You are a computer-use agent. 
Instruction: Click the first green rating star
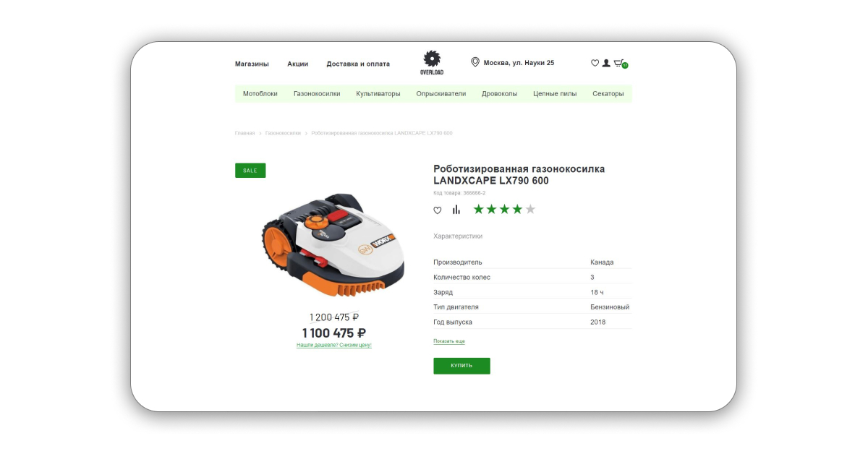click(x=479, y=210)
